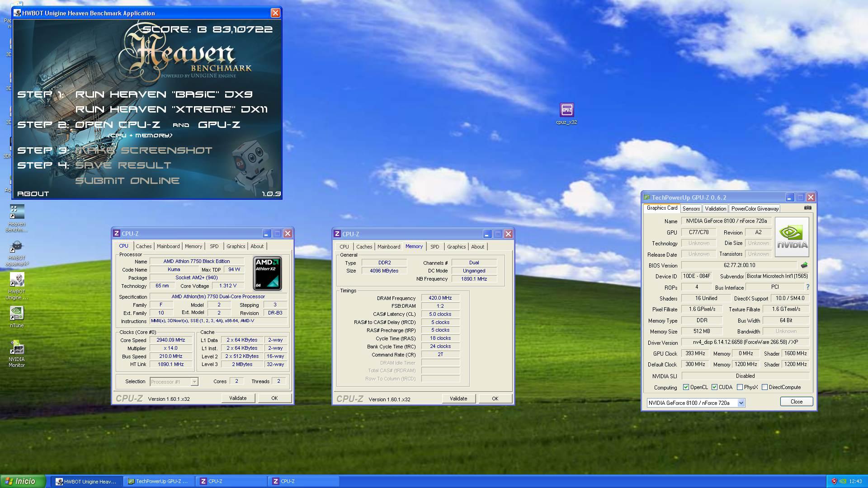Open the Graphics tab in left CPU-Z
Image resolution: width=868 pixels, height=488 pixels.
pos(236,246)
